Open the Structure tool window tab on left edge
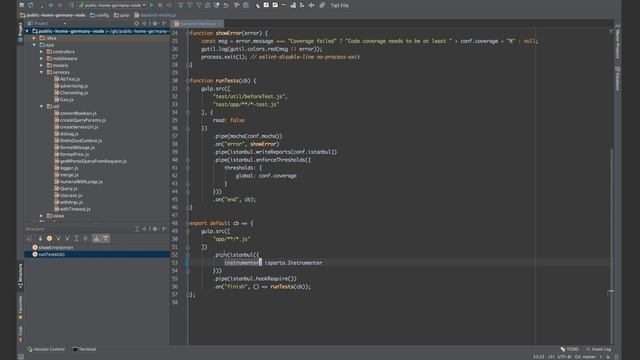 [20, 276]
